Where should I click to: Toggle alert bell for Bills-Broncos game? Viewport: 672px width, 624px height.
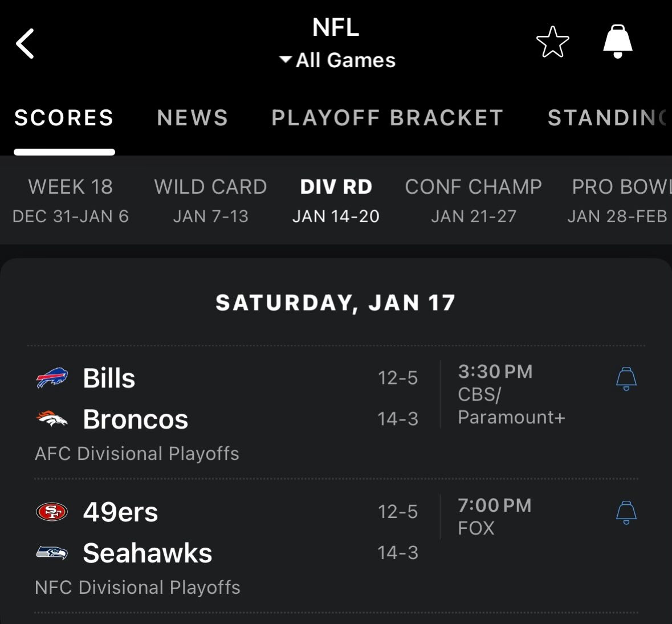click(x=626, y=379)
